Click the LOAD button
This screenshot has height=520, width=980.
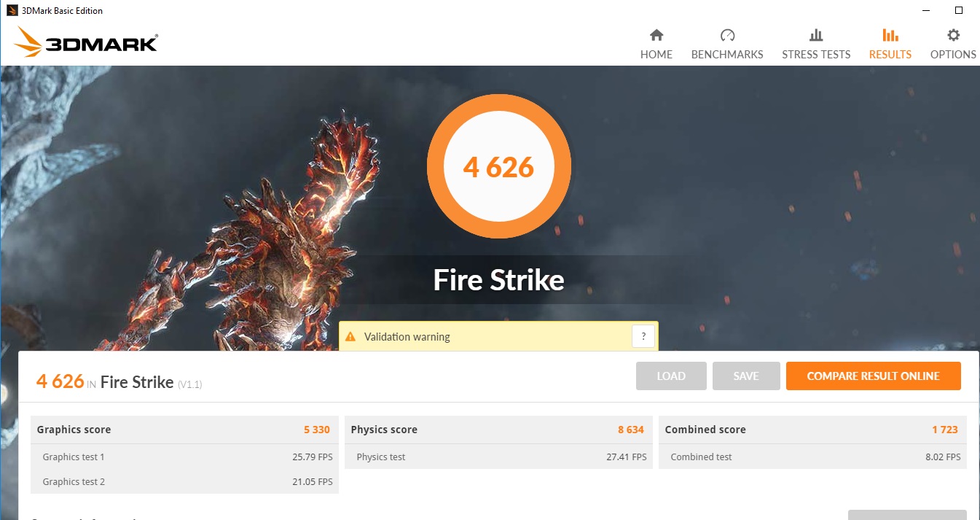tap(671, 376)
